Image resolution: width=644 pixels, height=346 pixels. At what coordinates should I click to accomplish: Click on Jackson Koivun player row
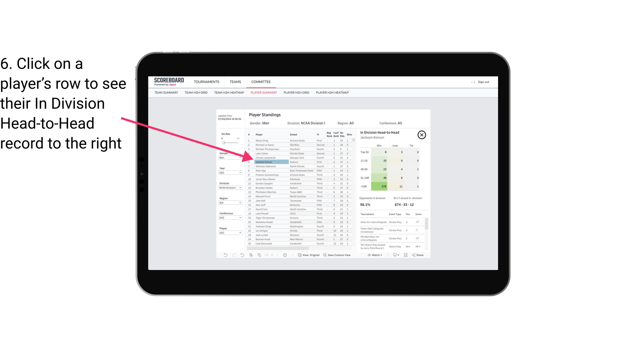264,162
